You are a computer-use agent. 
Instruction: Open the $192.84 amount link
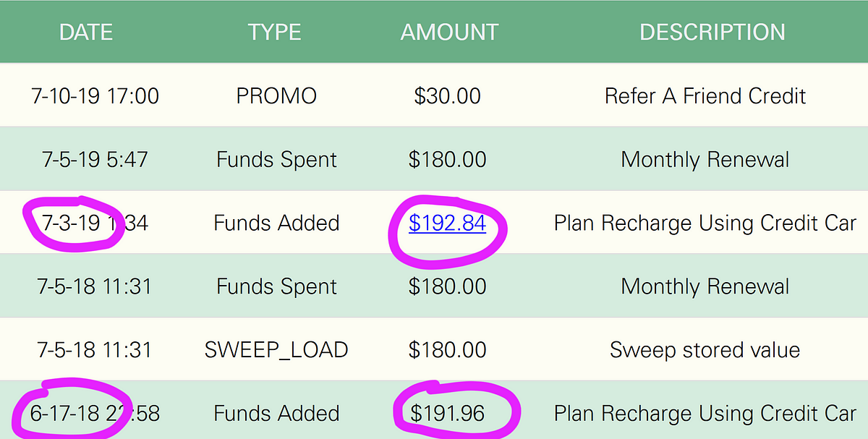[447, 223]
